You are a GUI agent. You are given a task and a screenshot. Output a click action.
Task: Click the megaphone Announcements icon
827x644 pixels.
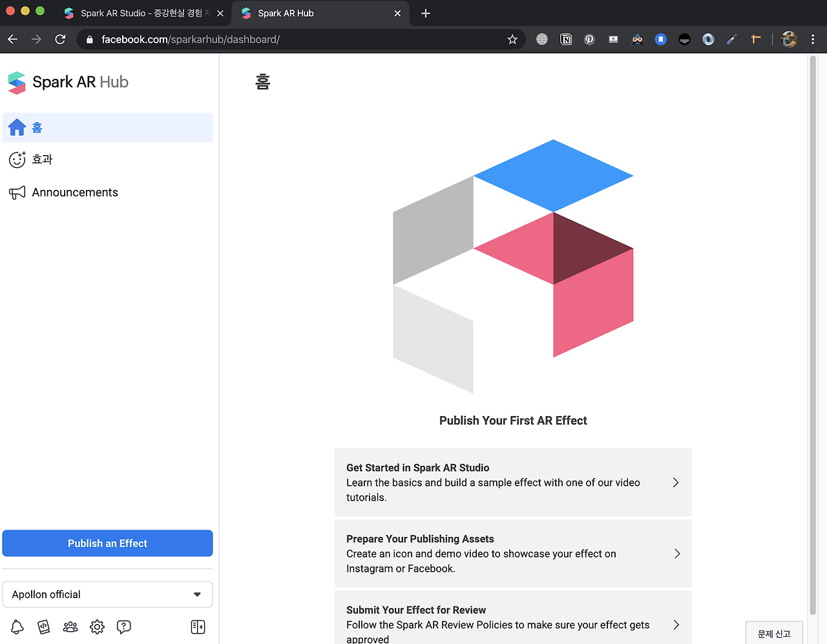tap(17, 192)
